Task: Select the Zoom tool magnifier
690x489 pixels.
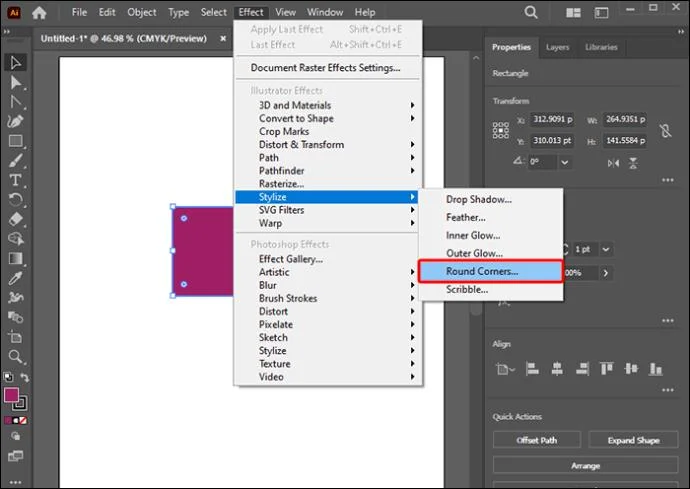Action: coord(15,356)
